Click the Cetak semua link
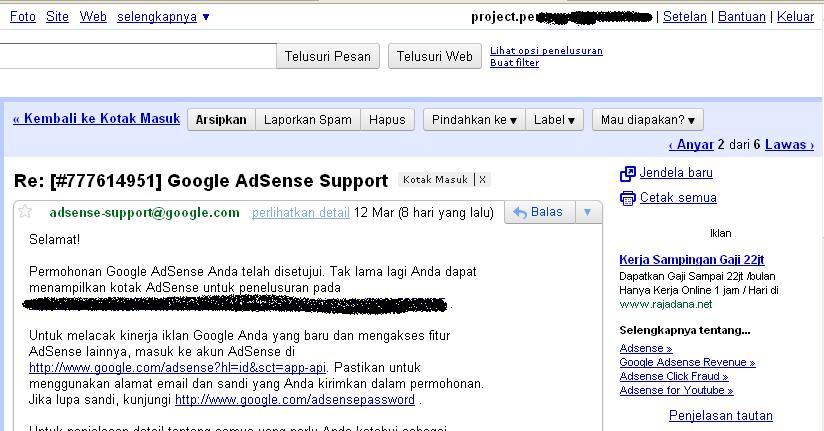The image size is (824, 431). click(678, 198)
